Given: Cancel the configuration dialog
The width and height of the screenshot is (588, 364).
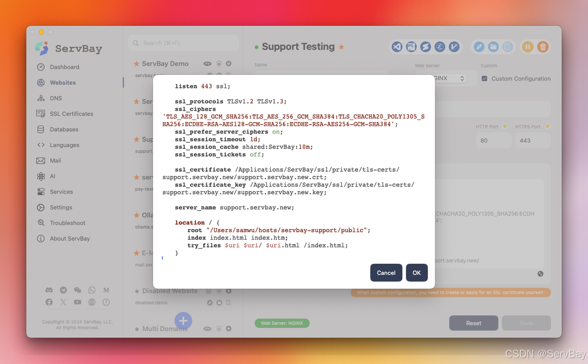Looking at the screenshot, I should 386,273.
